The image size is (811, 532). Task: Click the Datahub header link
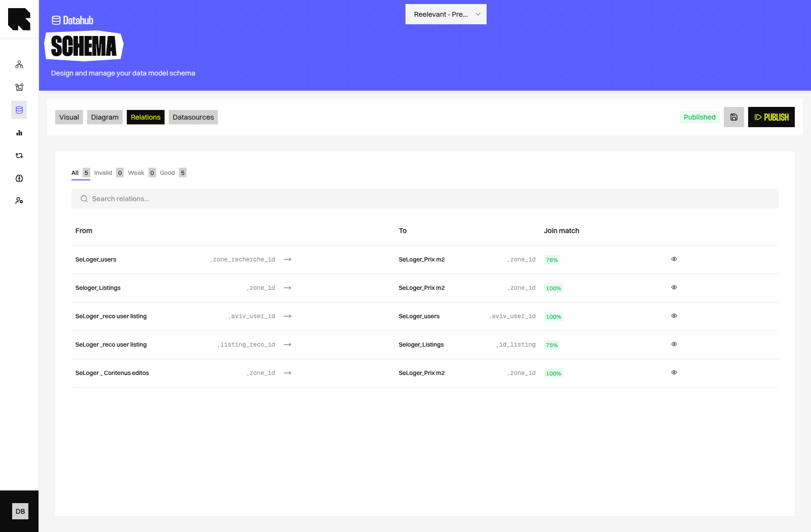[x=72, y=20]
